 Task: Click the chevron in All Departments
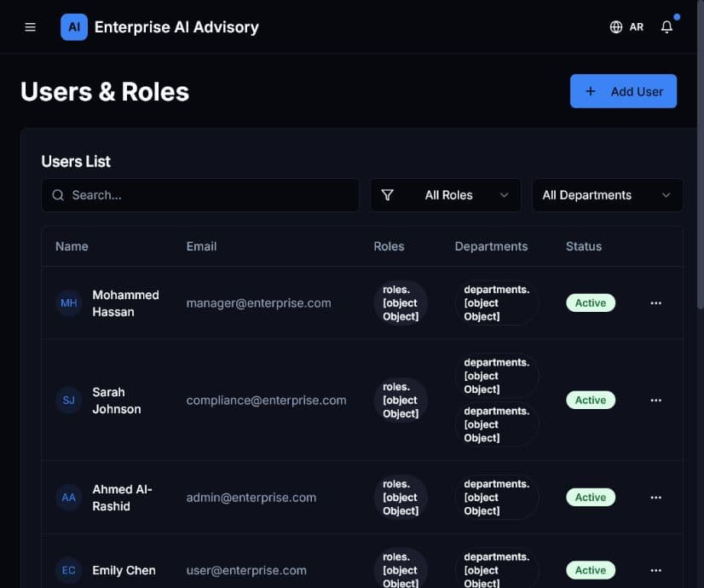(x=666, y=195)
